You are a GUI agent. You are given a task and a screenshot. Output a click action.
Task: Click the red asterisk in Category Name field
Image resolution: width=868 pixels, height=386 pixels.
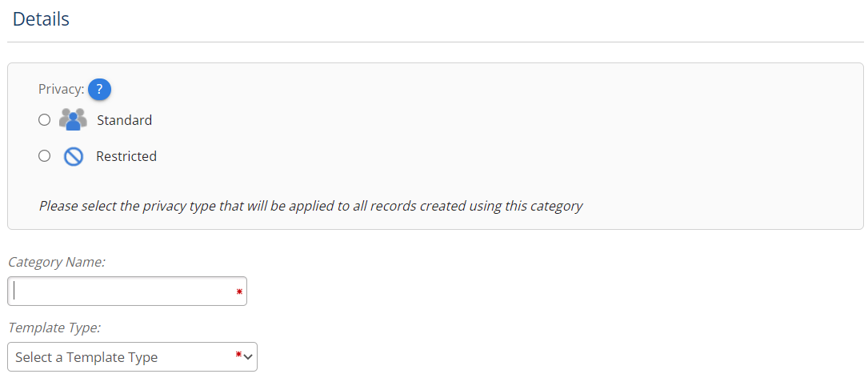tap(239, 292)
